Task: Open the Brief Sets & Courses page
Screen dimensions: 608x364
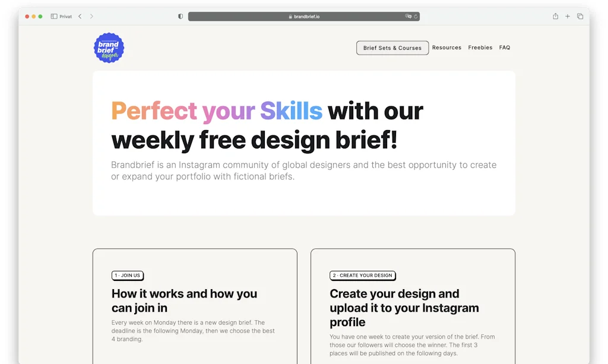Action: pos(392,48)
